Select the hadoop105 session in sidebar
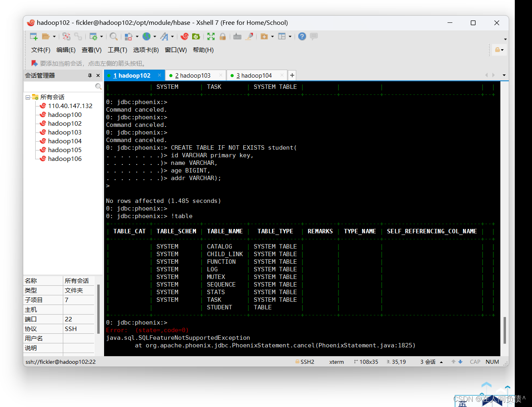532x407 pixels. point(64,150)
